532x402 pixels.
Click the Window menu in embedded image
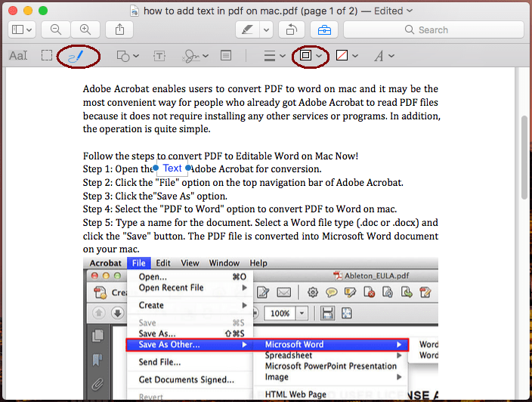point(224,263)
